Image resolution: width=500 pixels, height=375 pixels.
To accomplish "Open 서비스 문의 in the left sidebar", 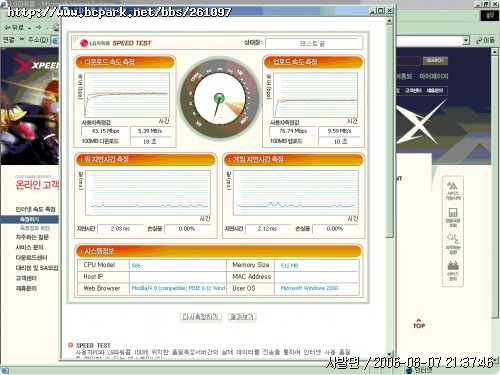I will (x=29, y=247).
